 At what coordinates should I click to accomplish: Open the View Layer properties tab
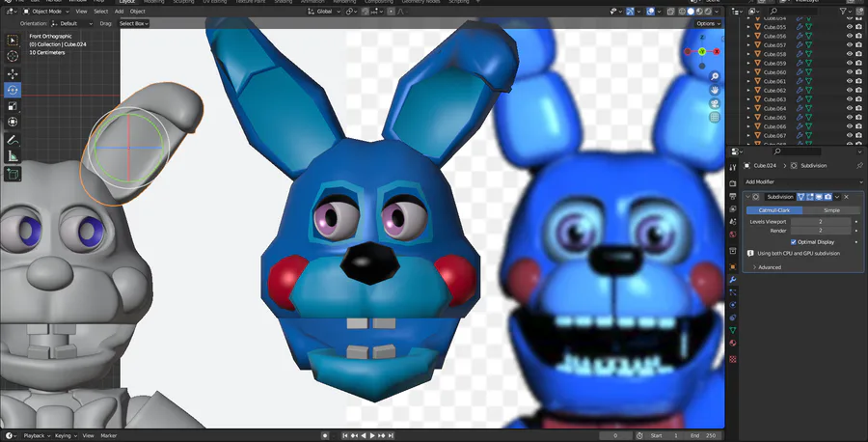pyautogui.click(x=733, y=208)
